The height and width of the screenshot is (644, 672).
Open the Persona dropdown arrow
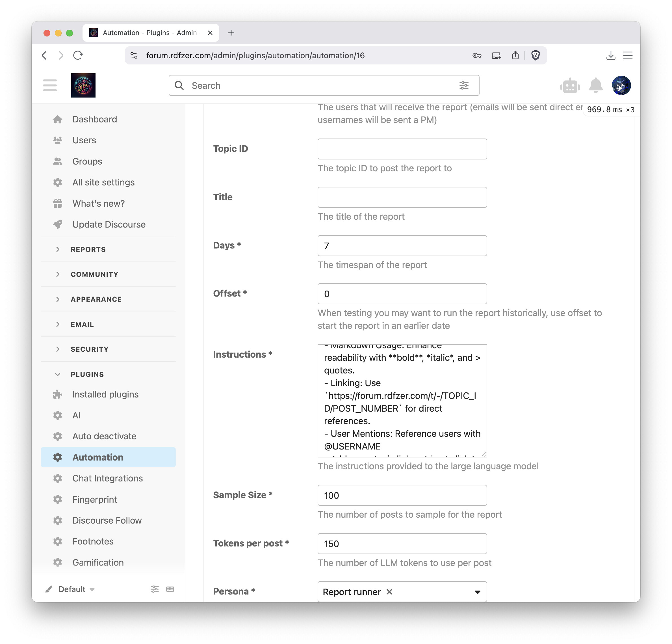coord(477,592)
